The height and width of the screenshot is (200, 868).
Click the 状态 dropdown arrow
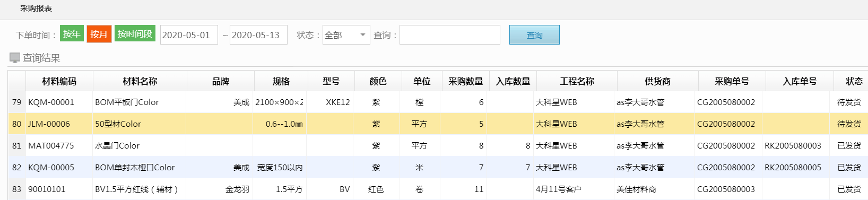363,35
